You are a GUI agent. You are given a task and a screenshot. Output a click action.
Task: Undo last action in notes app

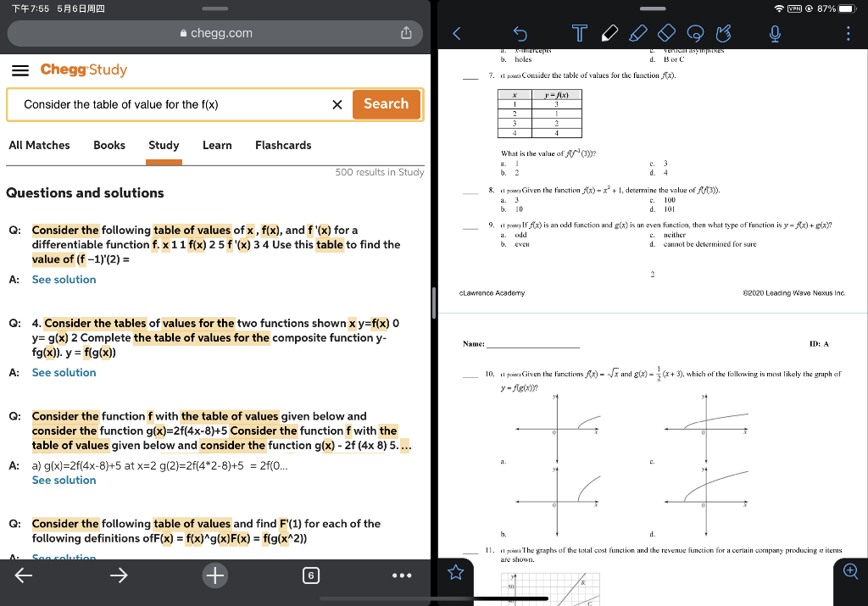(520, 34)
